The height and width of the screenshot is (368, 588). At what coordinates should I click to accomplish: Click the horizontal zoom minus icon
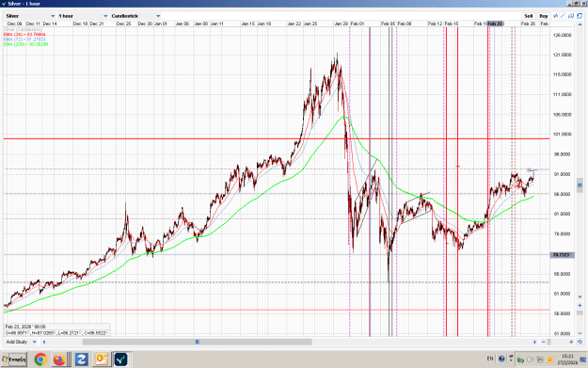tap(544, 342)
